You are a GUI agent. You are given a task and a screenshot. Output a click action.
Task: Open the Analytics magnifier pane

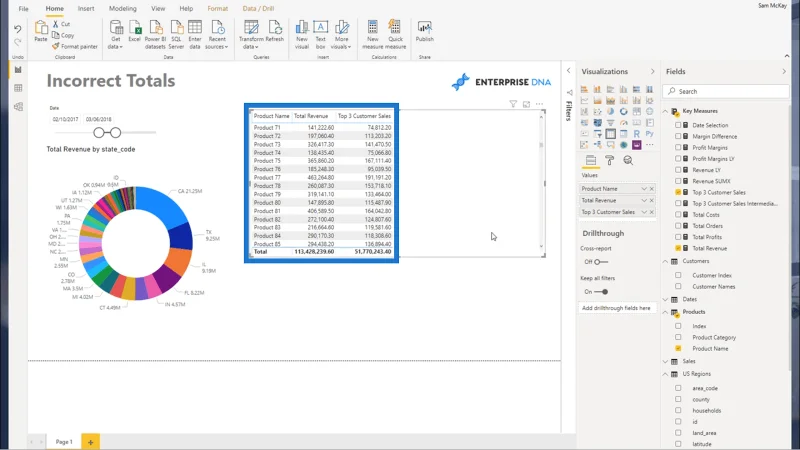628,161
